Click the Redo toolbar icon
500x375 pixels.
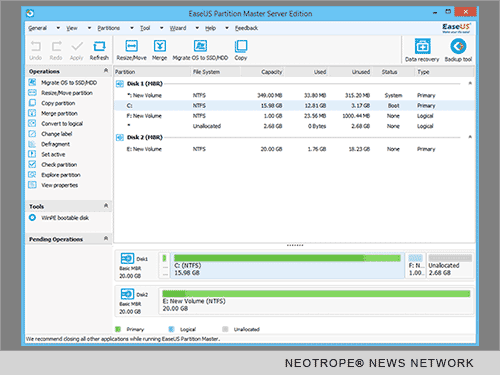[x=56, y=46]
